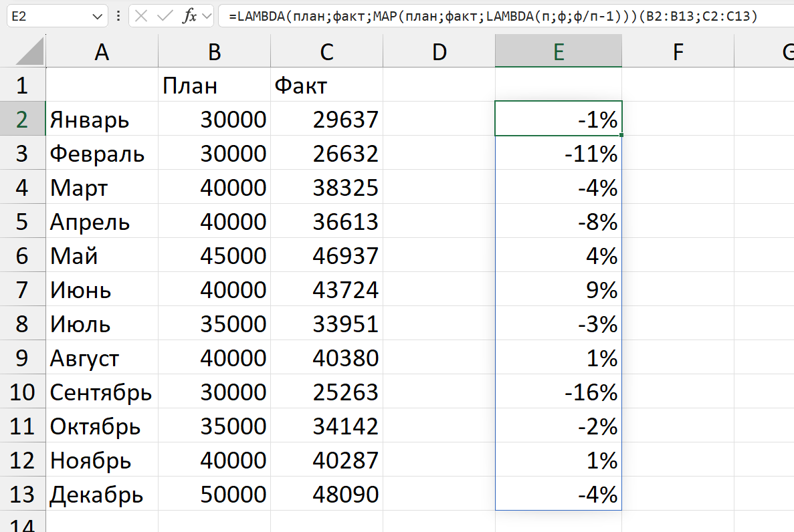Click the cell with value 29637
This screenshot has height=532, width=794.
(326, 118)
